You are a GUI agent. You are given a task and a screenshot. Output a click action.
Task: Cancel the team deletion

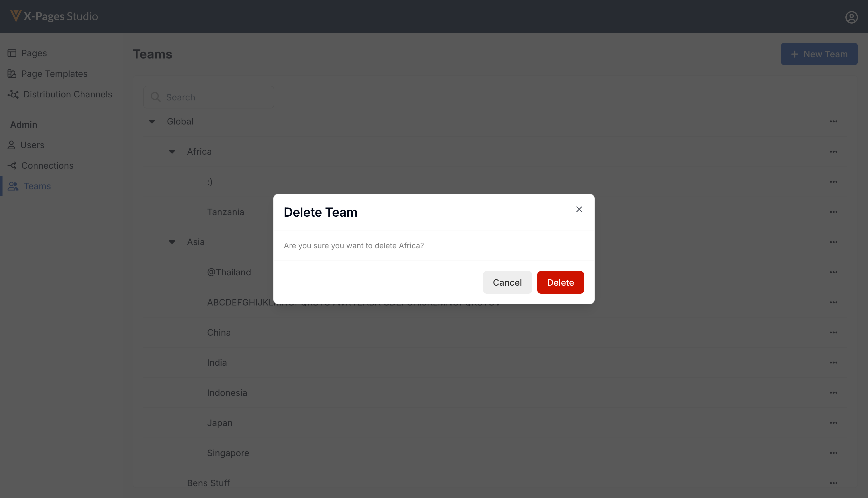pyautogui.click(x=507, y=282)
